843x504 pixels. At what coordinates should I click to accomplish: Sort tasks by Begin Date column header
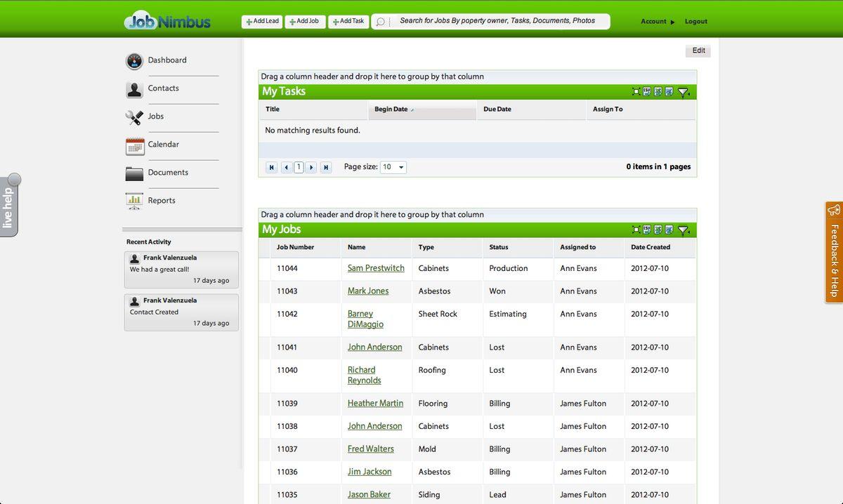pyautogui.click(x=391, y=110)
